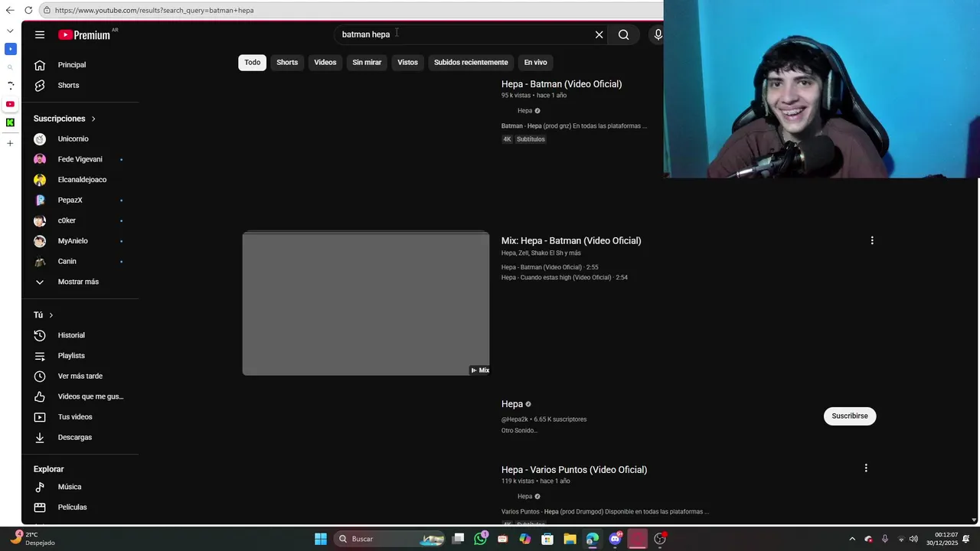Click 'Hepa - Cuando estas high' mix entry
980x551 pixels.
pos(564,278)
